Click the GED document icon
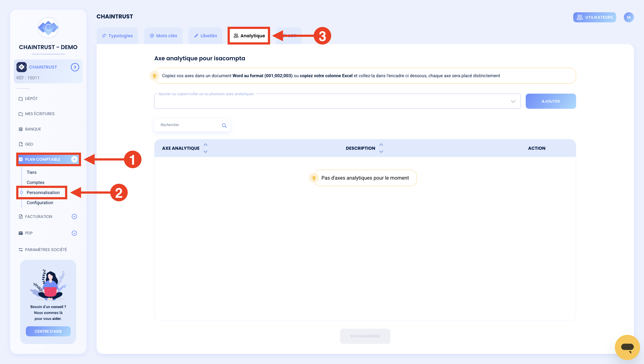The height and width of the screenshot is (364, 644). (x=21, y=144)
